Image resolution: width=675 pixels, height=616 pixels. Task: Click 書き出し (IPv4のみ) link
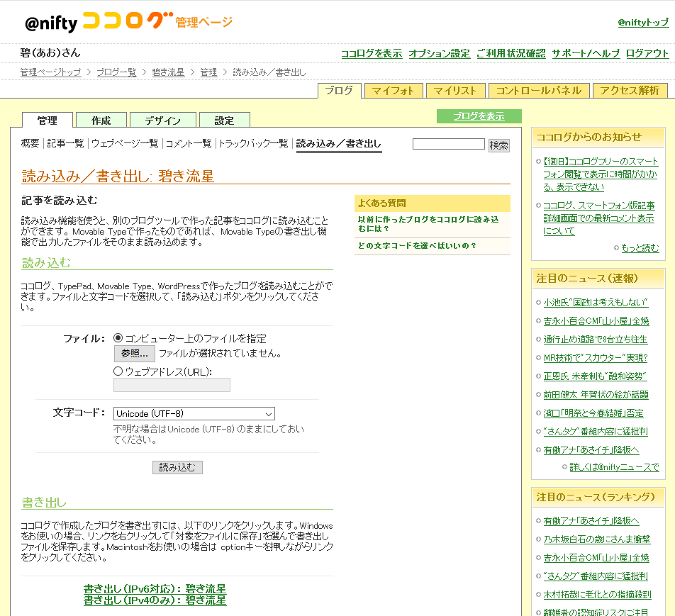click(155, 600)
